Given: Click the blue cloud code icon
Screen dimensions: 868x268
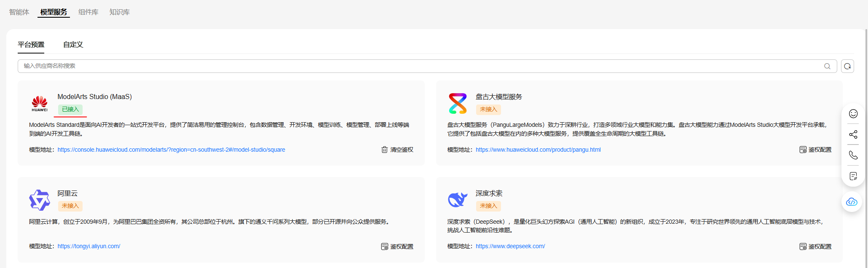Looking at the screenshot, I should [x=852, y=202].
